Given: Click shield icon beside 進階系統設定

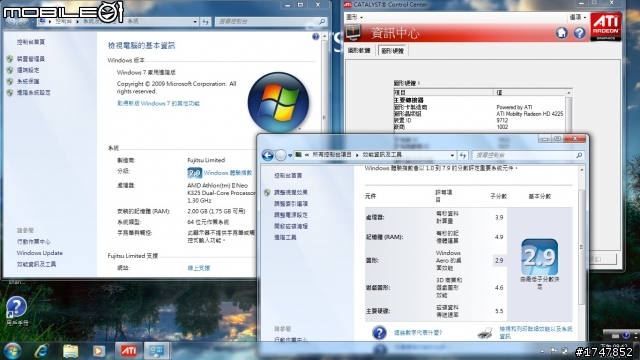Looking at the screenshot, I should (x=10, y=93).
